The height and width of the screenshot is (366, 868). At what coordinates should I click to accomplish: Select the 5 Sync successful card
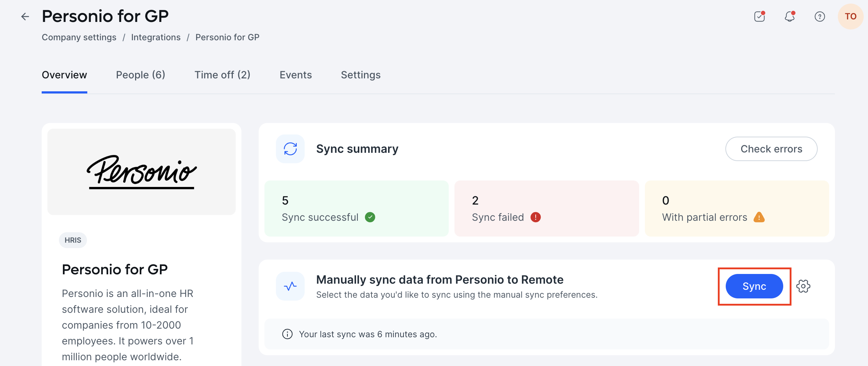(356, 209)
